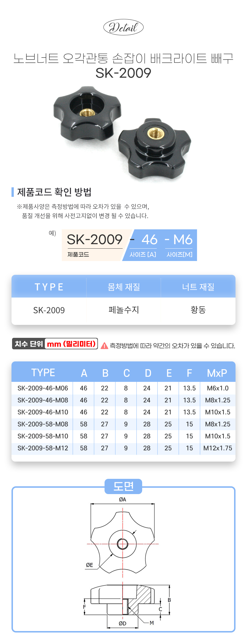Click the red warning triangle icon
The height and width of the screenshot is (644, 247).
[x=105, y=346]
